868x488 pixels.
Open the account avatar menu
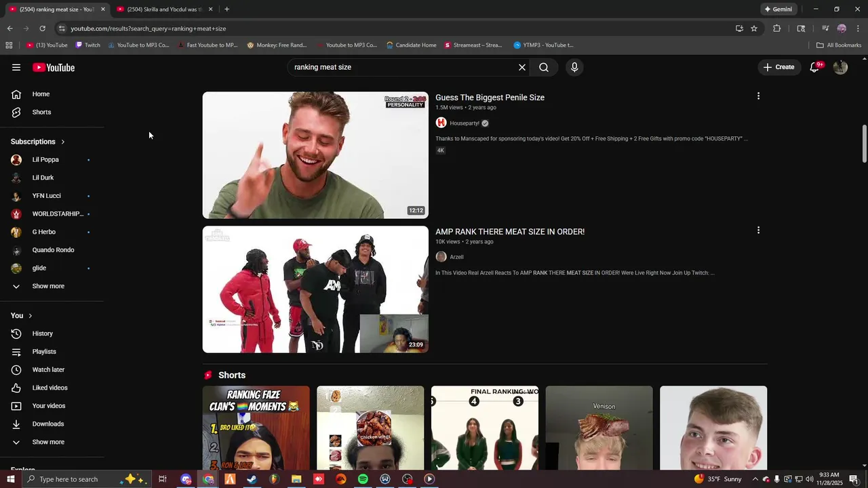(840, 67)
